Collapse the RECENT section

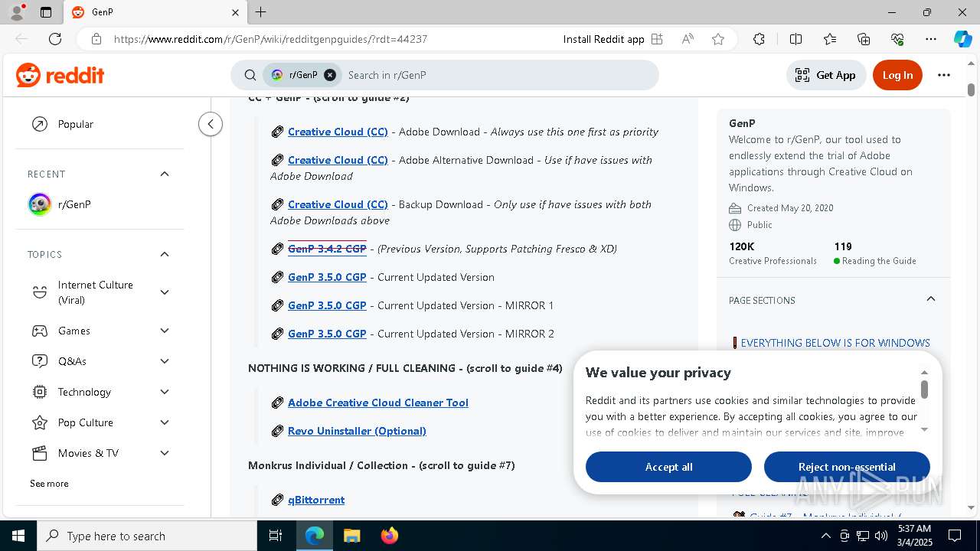click(x=165, y=174)
